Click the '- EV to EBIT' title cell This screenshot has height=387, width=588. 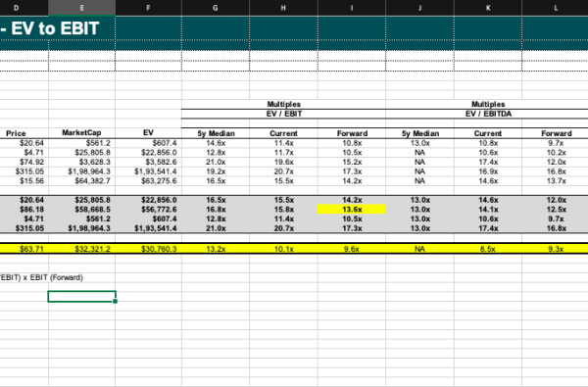point(50,28)
